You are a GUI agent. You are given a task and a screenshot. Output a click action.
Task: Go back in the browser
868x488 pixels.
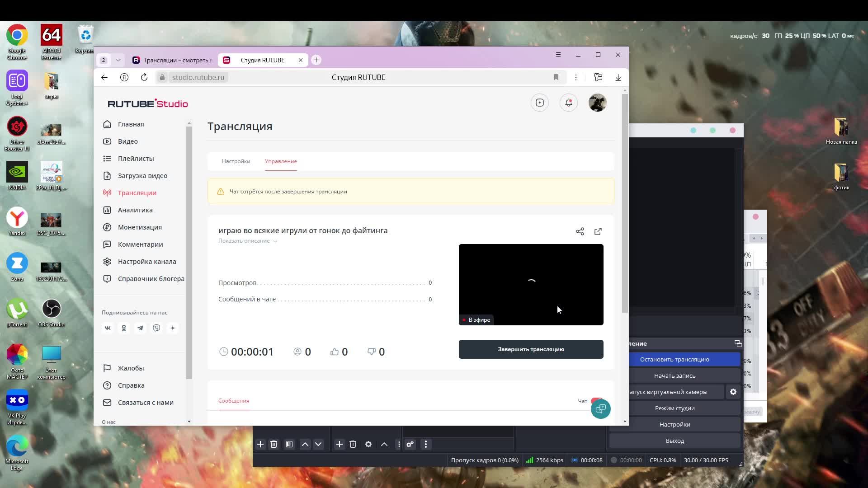tap(104, 77)
